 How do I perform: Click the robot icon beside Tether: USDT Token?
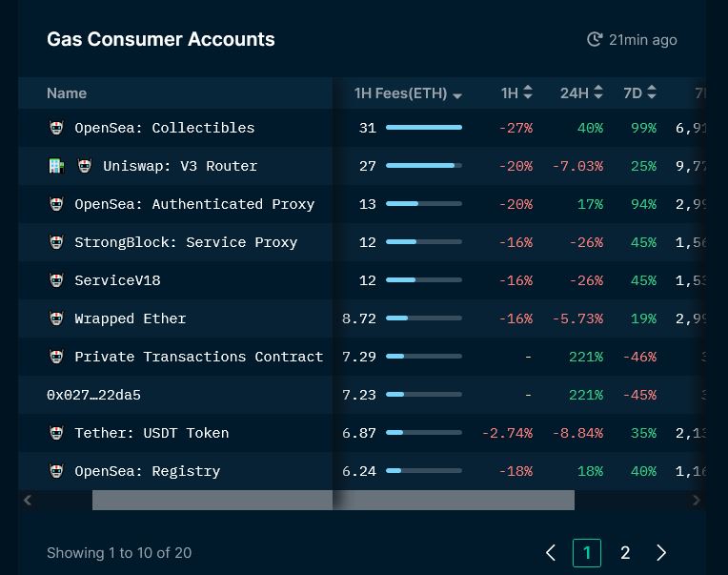[56, 433]
